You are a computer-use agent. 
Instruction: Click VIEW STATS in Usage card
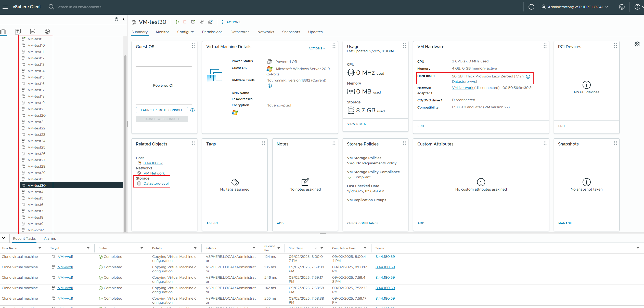coord(356,124)
